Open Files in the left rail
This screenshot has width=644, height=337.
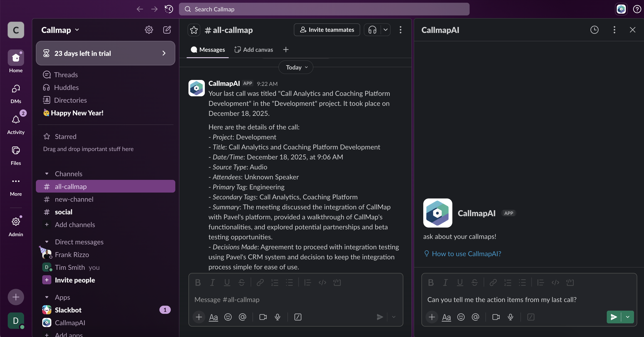point(16,156)
